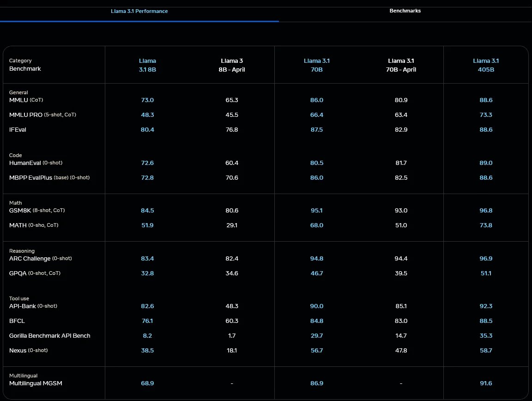This screenshot has width=532, height=401.
Task: Click HumanEval score 89.0 for 405B
Action: tap(486, 163)
